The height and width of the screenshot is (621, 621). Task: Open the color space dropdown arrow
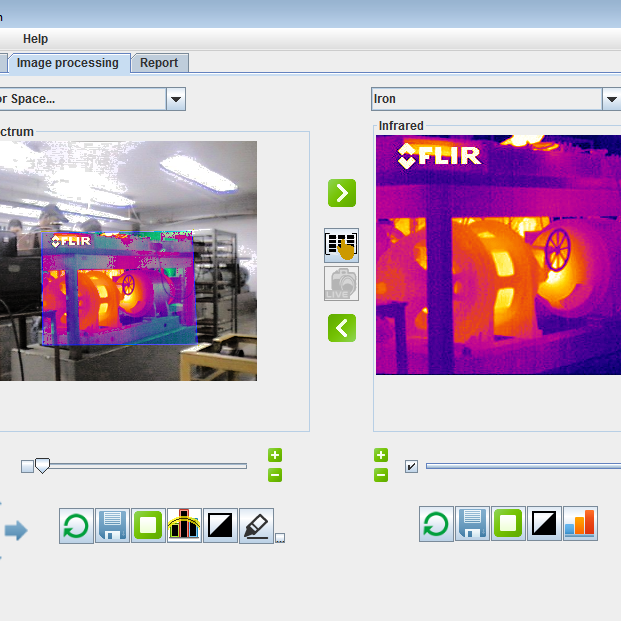coord(176,99)
